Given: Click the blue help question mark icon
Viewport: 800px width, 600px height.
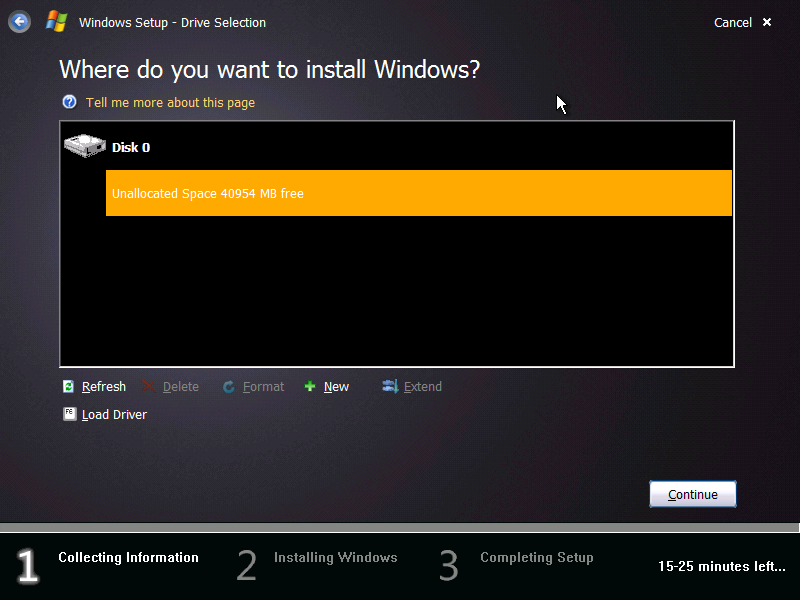Looking at the screenshot, I should 69,102.
